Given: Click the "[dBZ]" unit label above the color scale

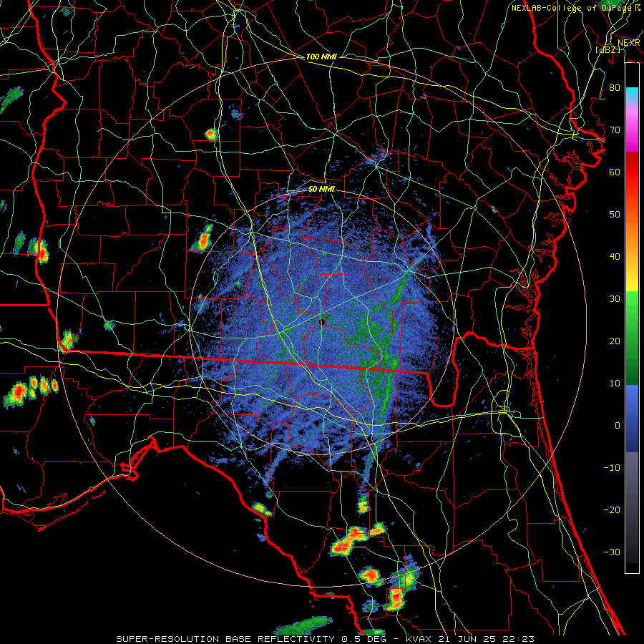Looking at the screenshot, I should [x=608, y=49].
